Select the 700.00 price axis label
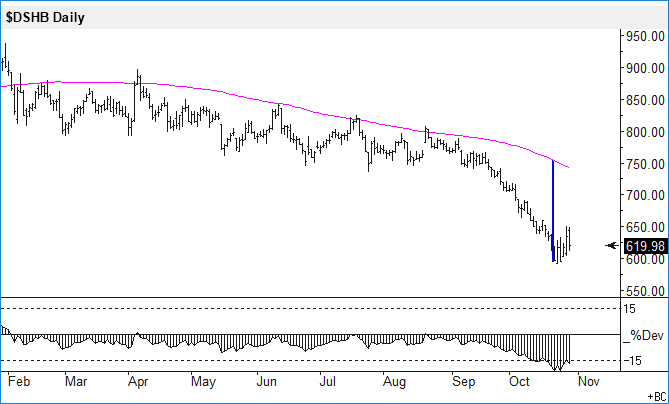 [646, 196]
